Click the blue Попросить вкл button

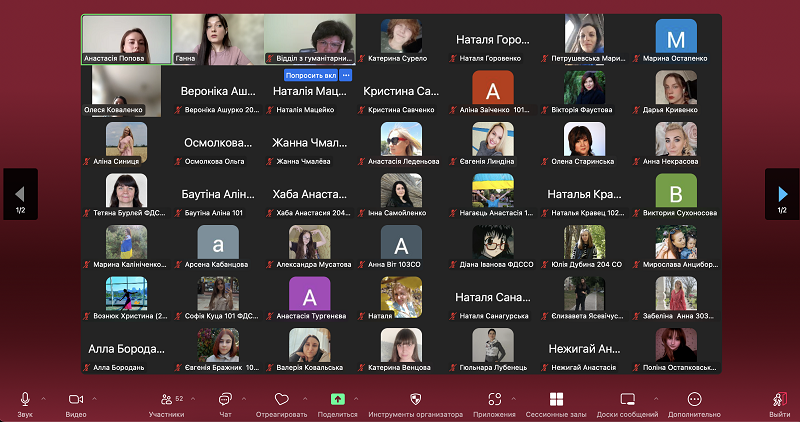click(x=310, y=75)
